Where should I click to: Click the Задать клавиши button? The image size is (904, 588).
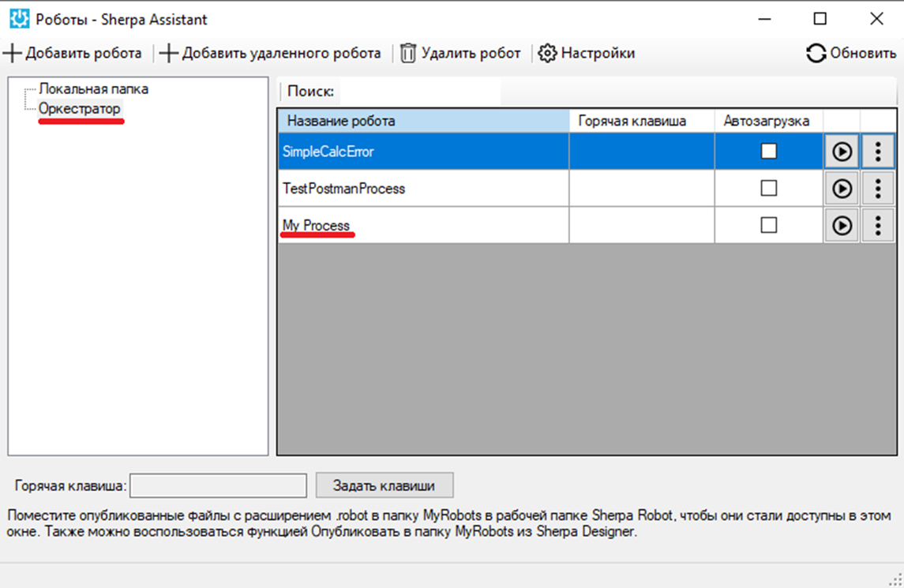384,485
